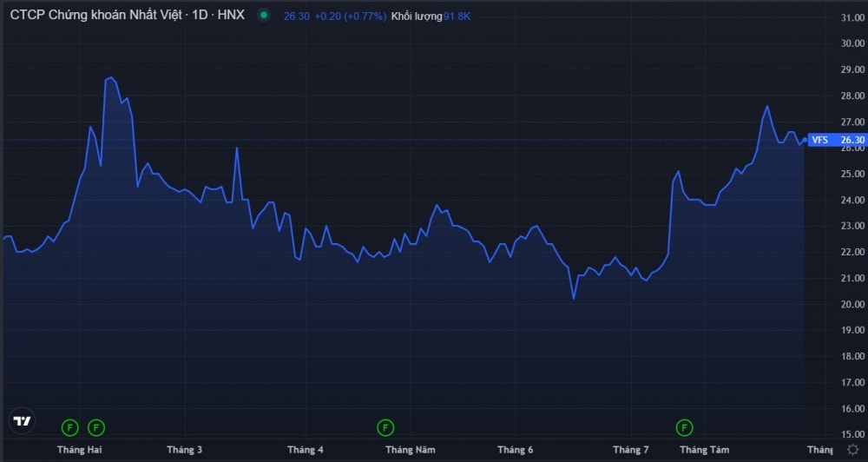
Task: Click the 28.00 price axis label
Action: tap(852, 96)
